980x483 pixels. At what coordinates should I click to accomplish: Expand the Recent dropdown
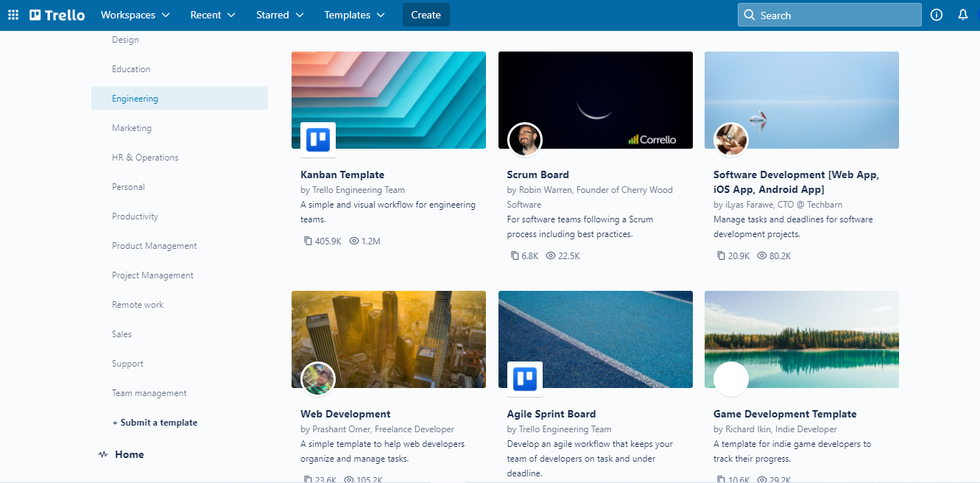[213, 15]
